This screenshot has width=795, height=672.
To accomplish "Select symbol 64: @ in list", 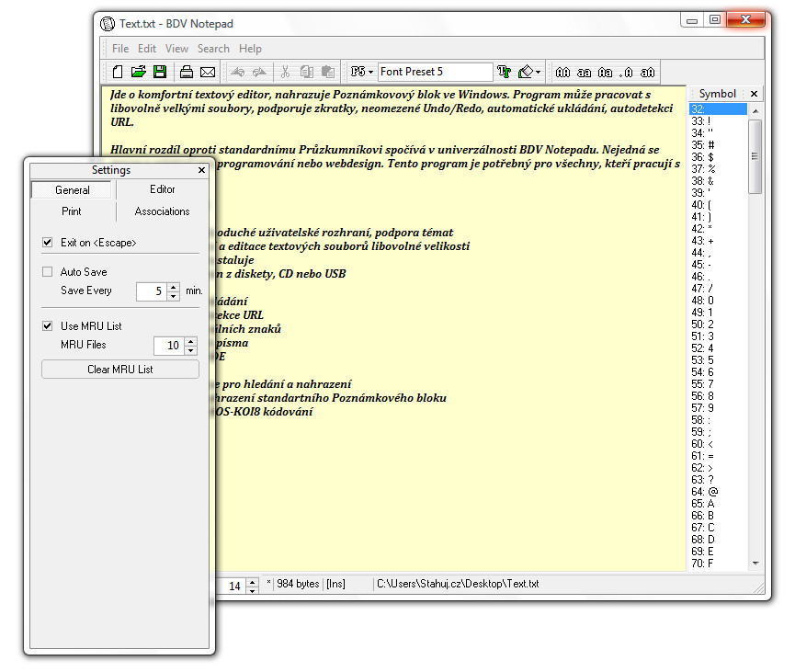I will point(718,492).
